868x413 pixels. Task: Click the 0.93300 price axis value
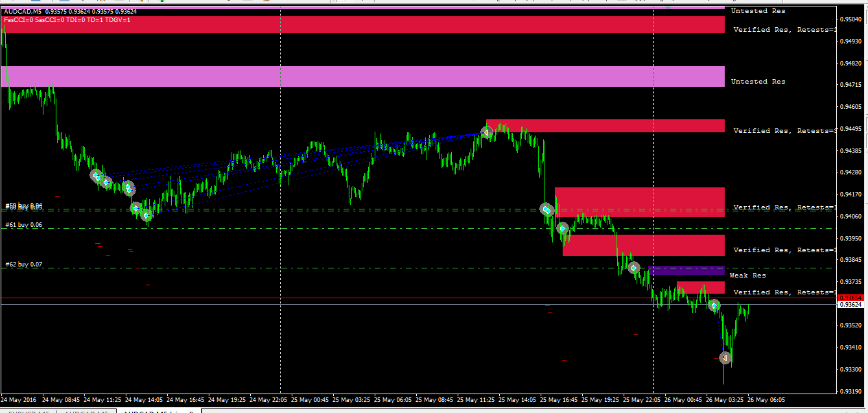point(850,370)
